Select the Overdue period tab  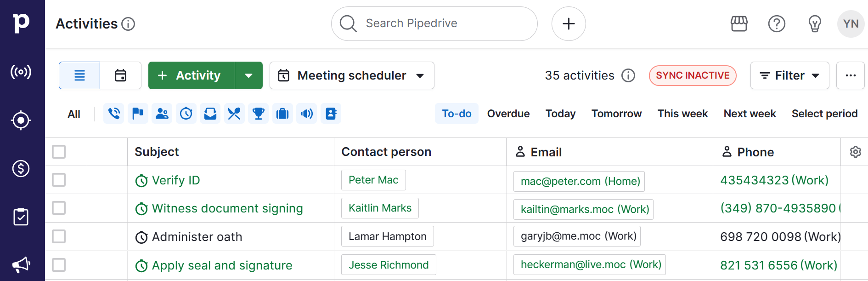508,114
